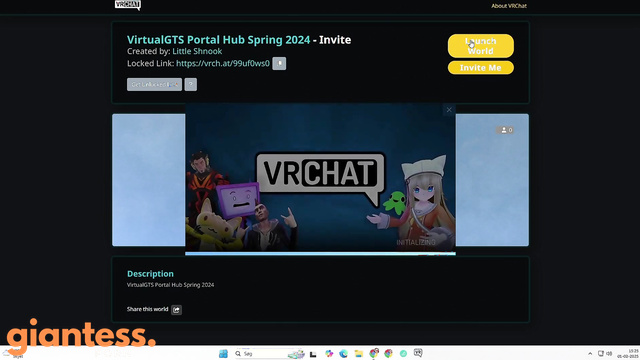Open the VirtualGTS Portal Hub Spring 2024 title link
The width and height of the screenshot is (640, 360).
pyautogui.click(x=218, y=40)
